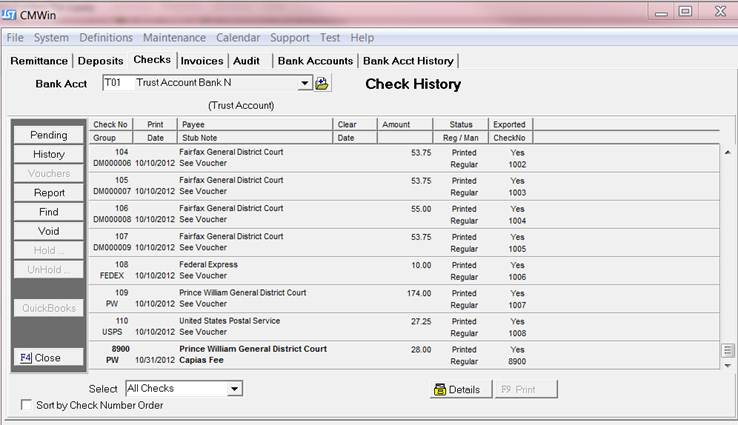Open the Definitions menu
The image size is (738, 425).
click(105, 37)
